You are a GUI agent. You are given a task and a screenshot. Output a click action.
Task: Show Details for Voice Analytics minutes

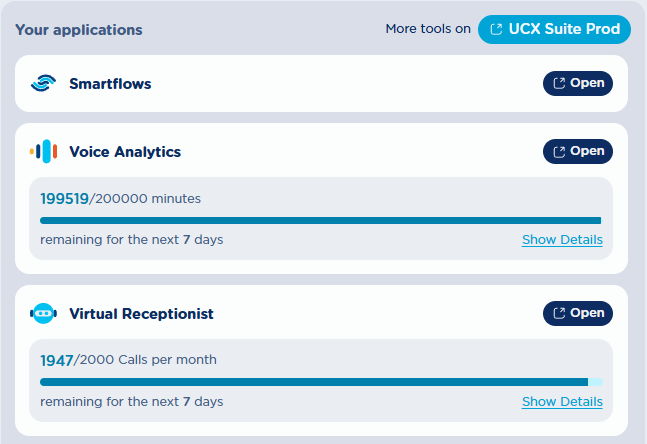[562, 240]
